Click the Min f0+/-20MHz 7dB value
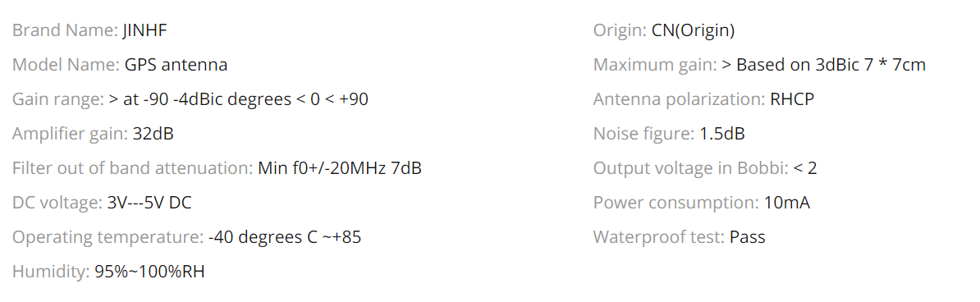This screenshot has width=980, height=302. point(339,167)
